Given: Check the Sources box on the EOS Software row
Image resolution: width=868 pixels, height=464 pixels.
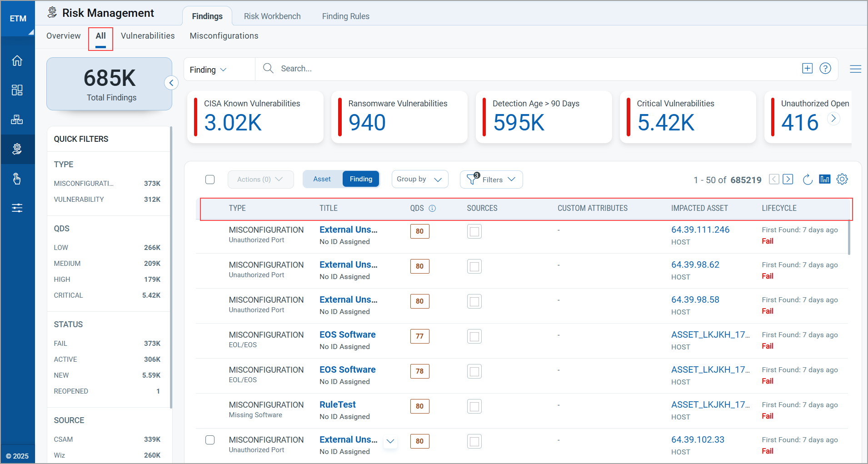Looking at the screenshot, I should pyautogui.click(x=474, y=336).
